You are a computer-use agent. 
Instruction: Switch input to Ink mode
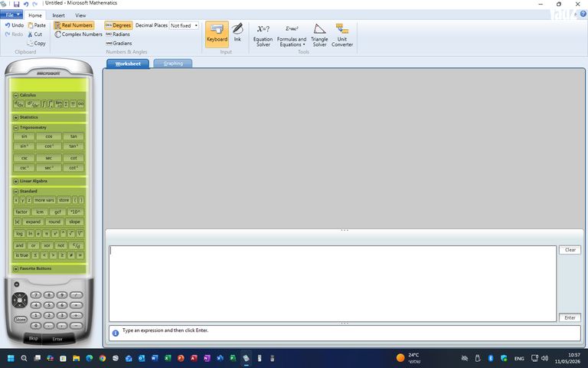tap(237, 32)
